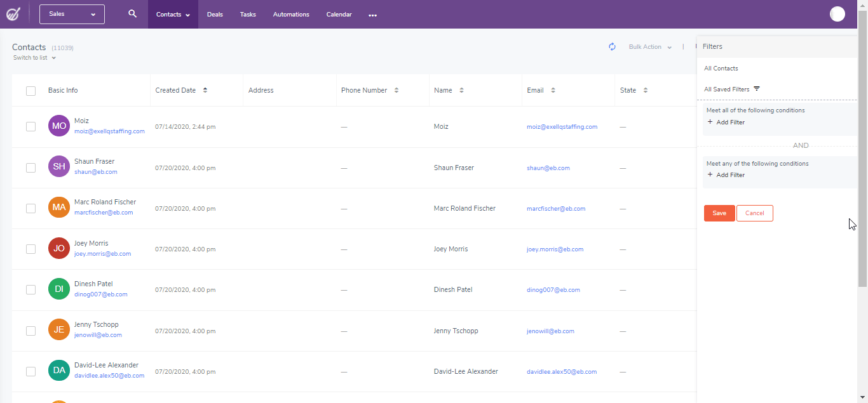Image resolution: width=868 pixels, height=403 pixels.
Task: Open the Bulk Action dropdown
Action: point(650,47)
